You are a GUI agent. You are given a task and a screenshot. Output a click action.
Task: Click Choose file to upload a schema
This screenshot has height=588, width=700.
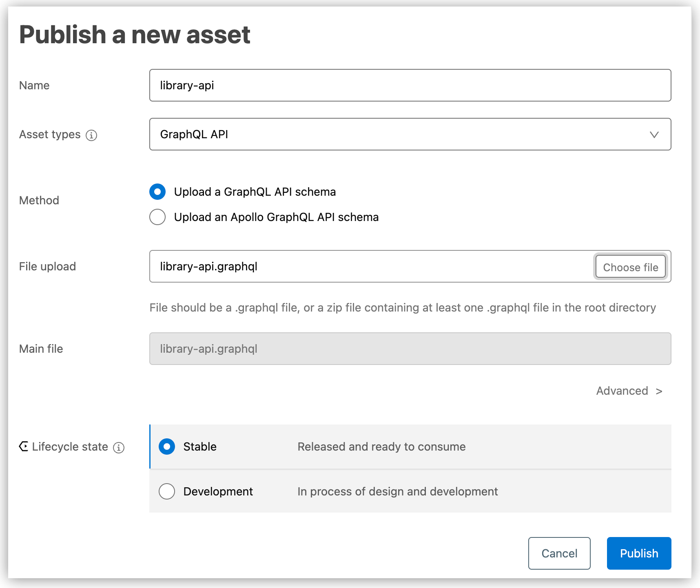tap(631, 267)
